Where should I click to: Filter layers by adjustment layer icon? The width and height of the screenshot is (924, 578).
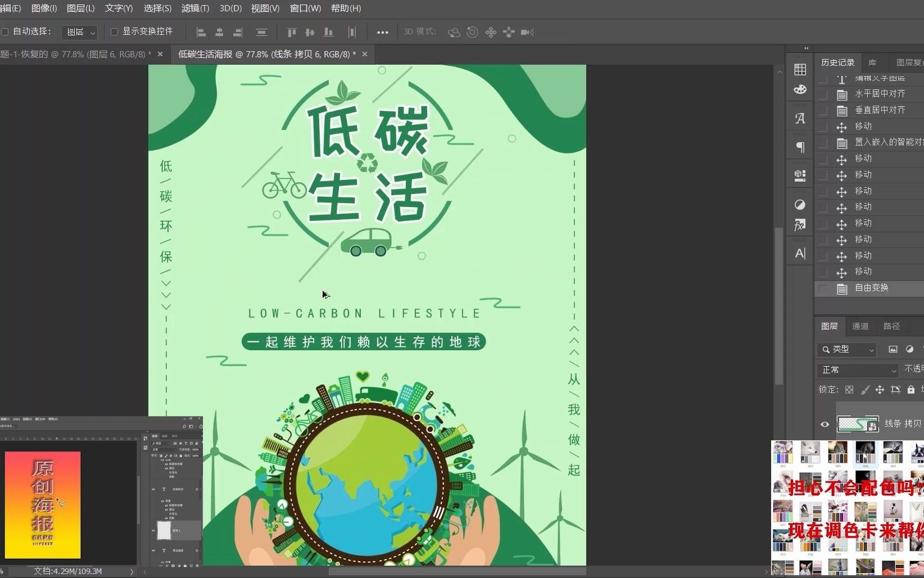909,349
